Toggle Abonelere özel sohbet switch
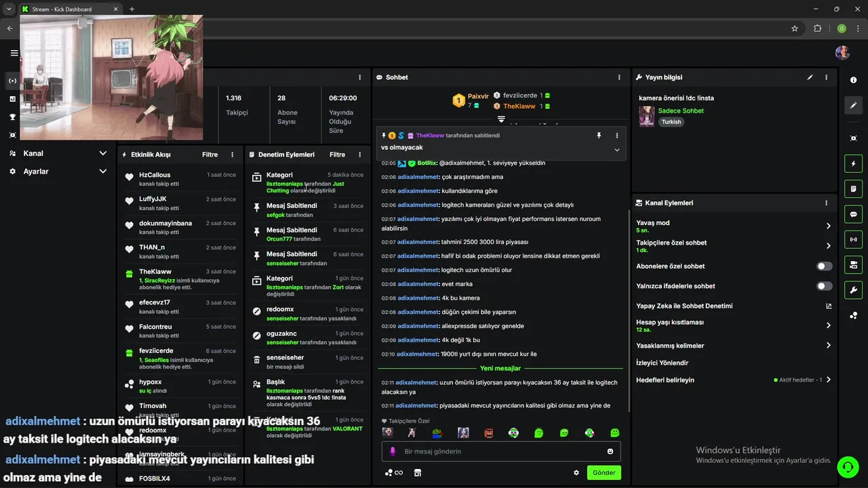 point(825,266)
